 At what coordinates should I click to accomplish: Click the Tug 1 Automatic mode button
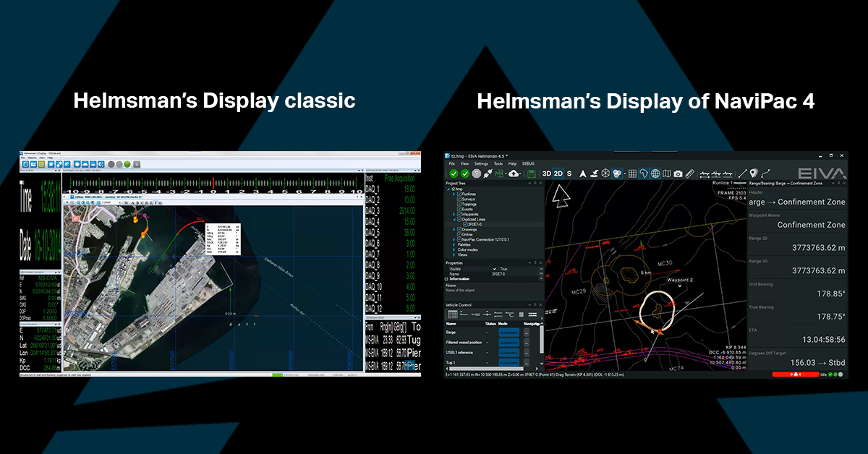[509, 363]
